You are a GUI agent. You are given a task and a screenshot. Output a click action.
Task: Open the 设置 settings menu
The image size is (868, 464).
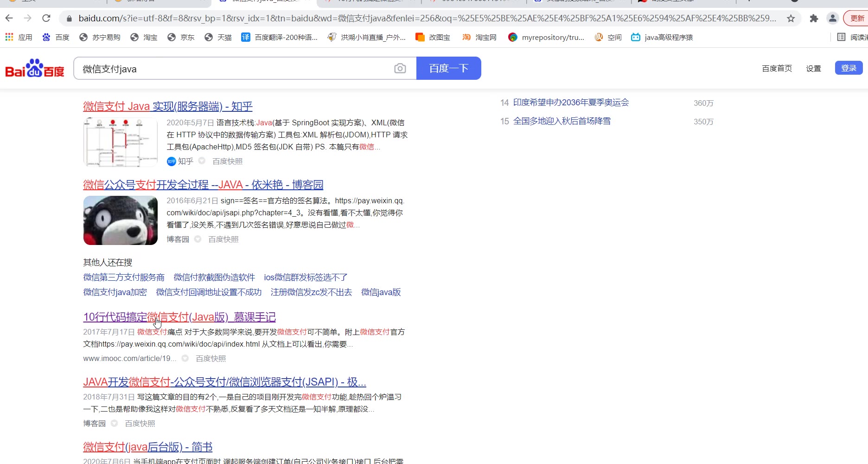[813, 68]
